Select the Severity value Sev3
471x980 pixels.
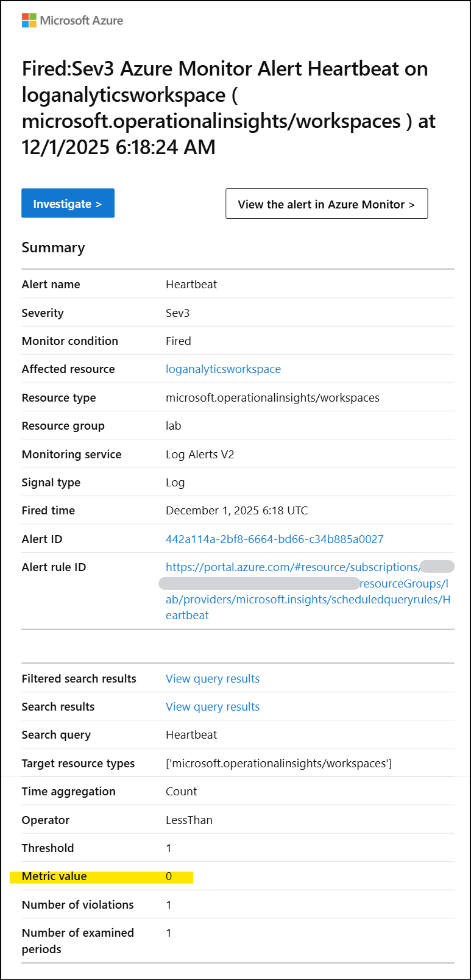177,313
